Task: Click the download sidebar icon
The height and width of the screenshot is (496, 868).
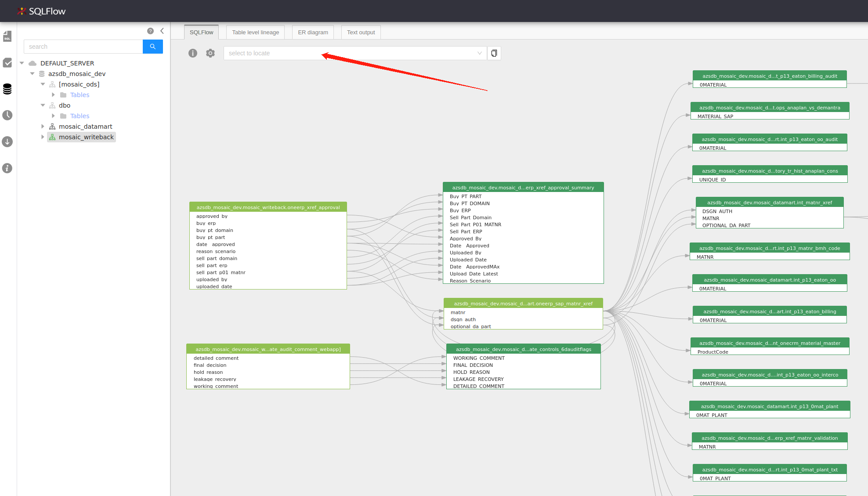Action: coord(7,141)
